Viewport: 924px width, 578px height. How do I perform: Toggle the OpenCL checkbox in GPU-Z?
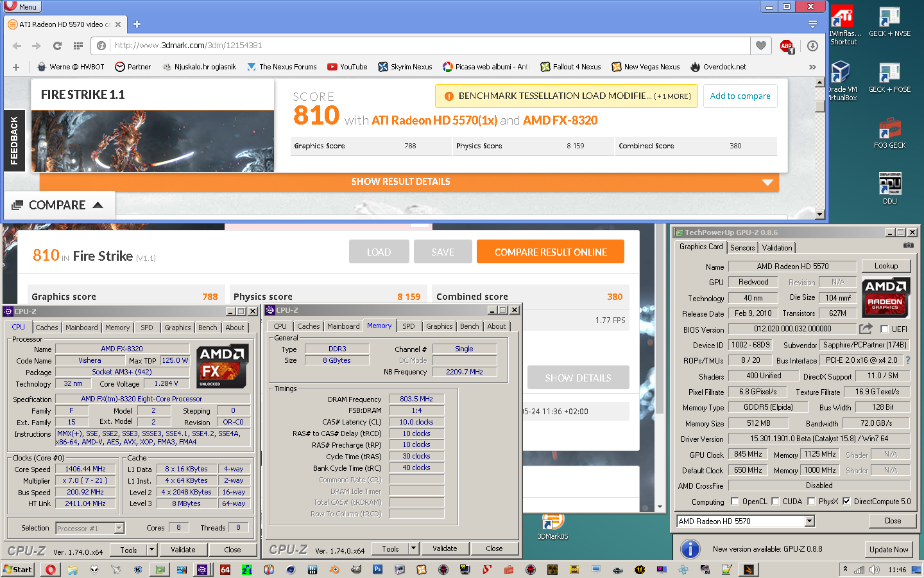point(735,502)
